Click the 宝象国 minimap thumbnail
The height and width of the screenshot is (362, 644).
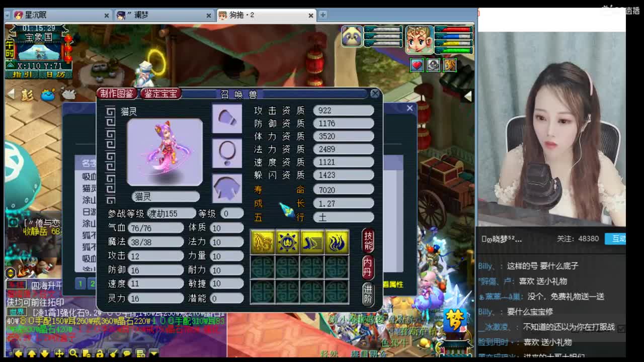38,52
